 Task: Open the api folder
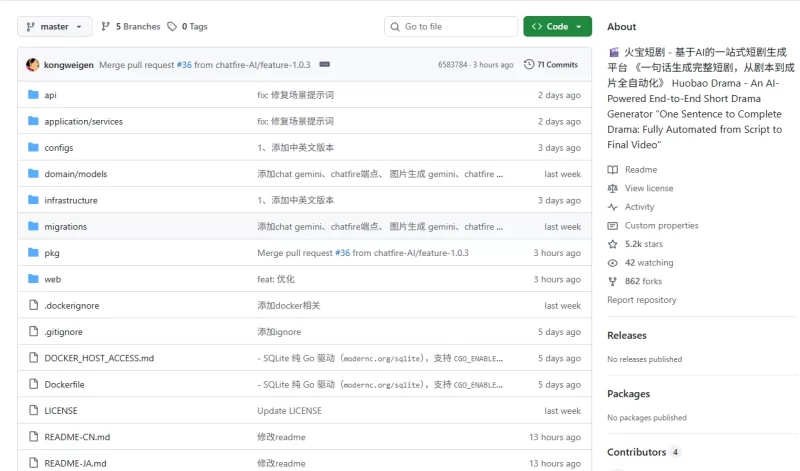point(51,95)
